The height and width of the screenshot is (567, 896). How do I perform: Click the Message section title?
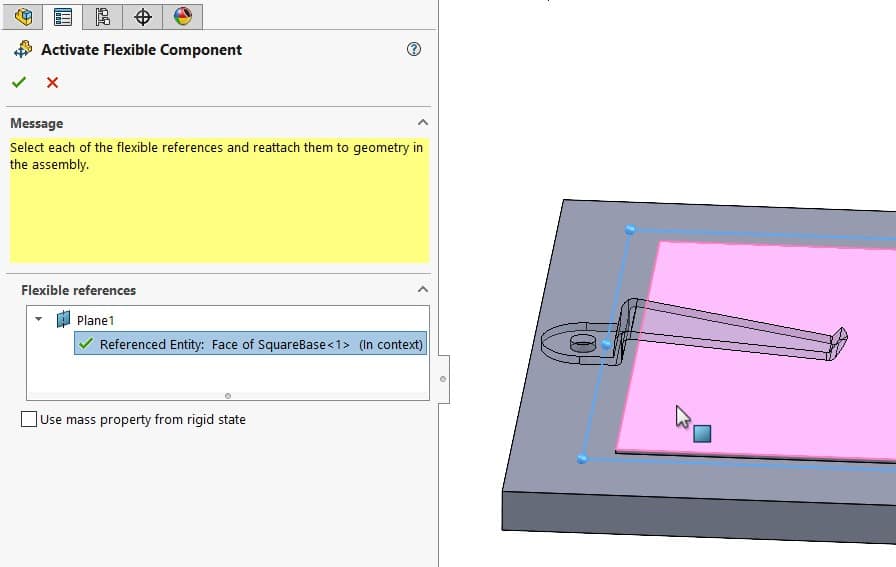coord(37,123)
